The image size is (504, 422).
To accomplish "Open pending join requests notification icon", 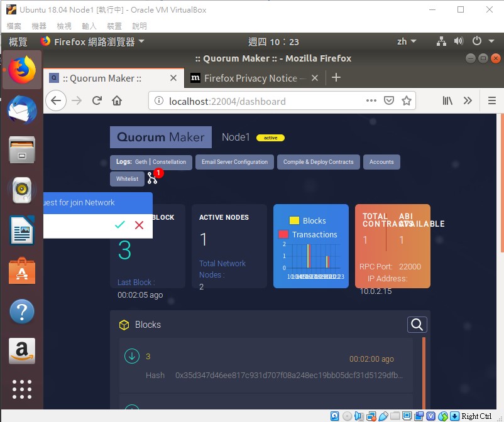I will point(153,178).
